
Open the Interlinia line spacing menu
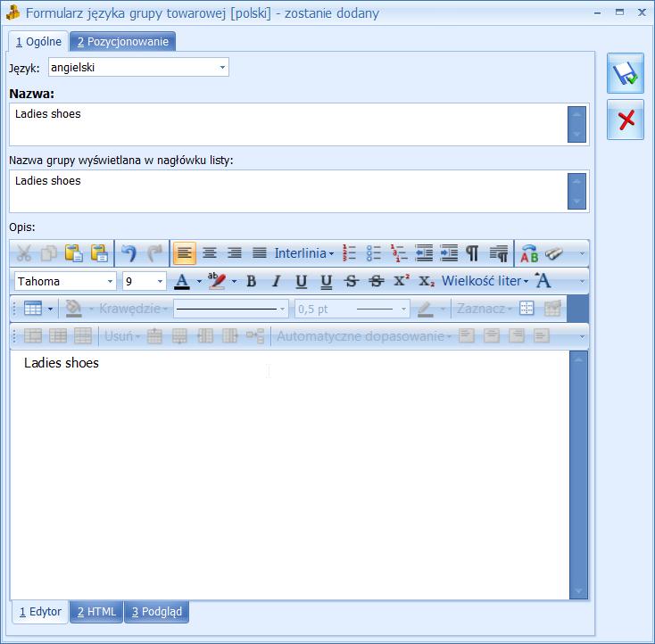click(304, 253)
